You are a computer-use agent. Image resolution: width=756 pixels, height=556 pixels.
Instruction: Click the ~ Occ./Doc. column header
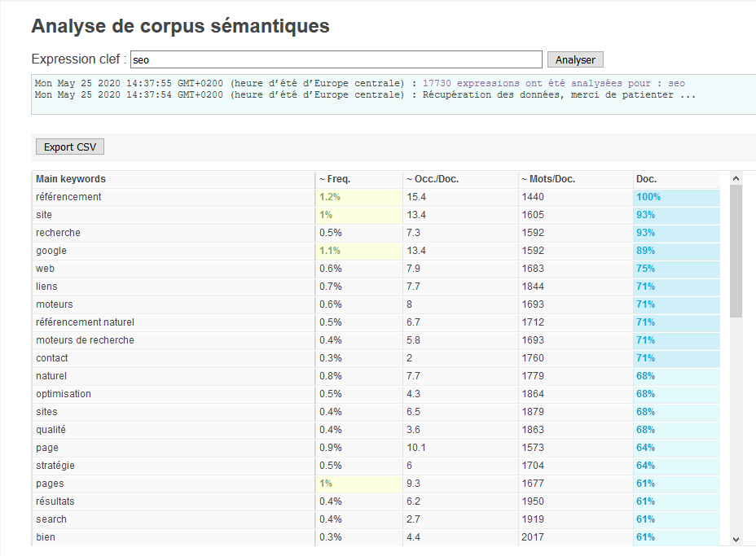pyautogui.click(x=460, y=179)
